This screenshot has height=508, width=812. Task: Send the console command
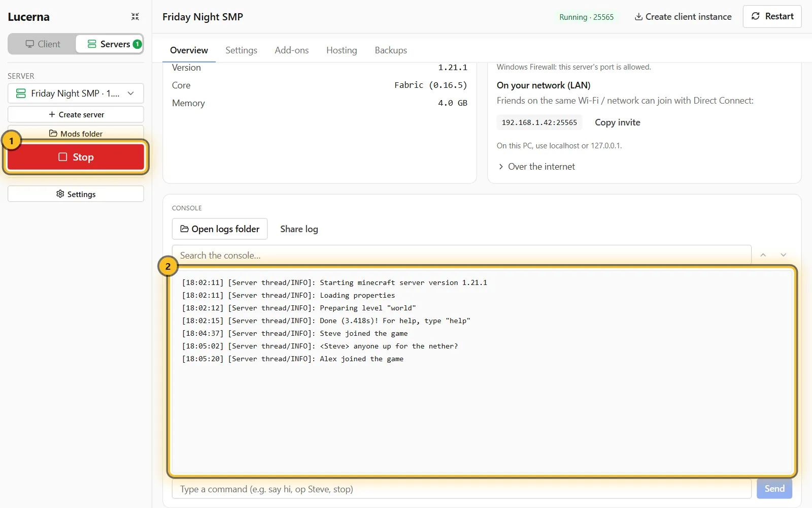[774, 489]
